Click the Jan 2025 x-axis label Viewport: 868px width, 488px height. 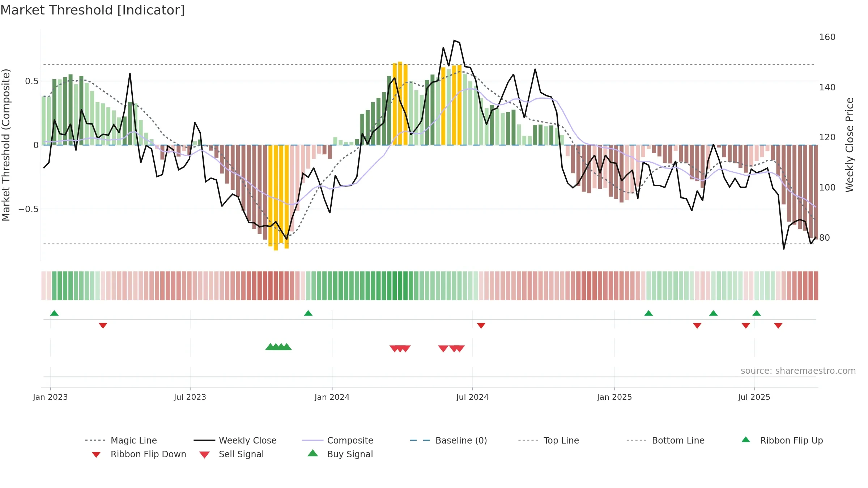pos(614,397)
